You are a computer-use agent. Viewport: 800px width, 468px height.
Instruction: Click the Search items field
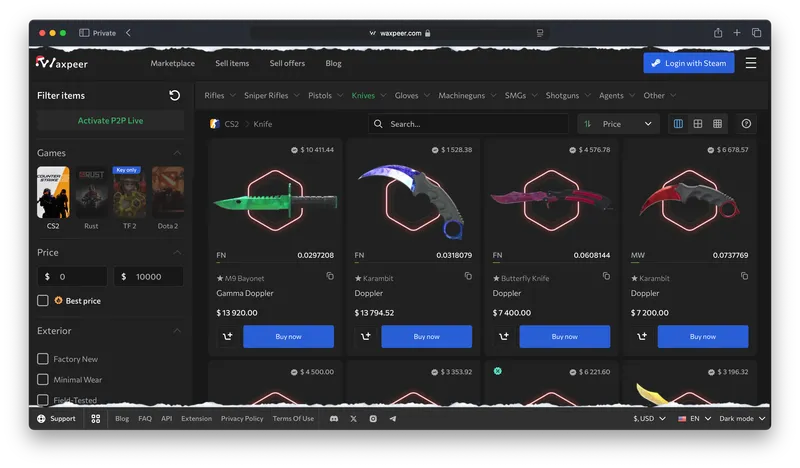pyautogui.click(x=468, y=124)
